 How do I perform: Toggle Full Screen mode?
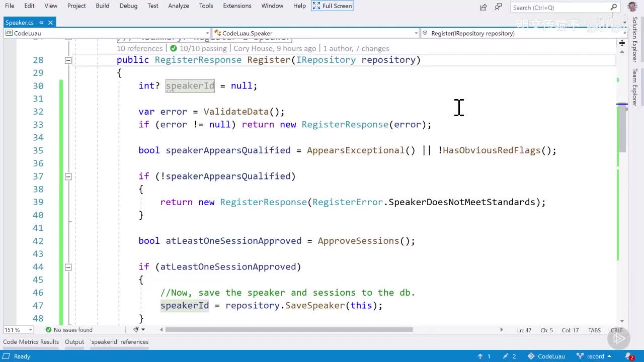pos(333,6)
